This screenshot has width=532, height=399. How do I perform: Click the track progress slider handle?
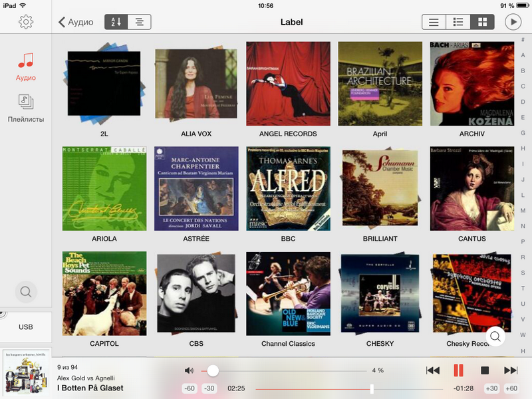coord(372,389)
